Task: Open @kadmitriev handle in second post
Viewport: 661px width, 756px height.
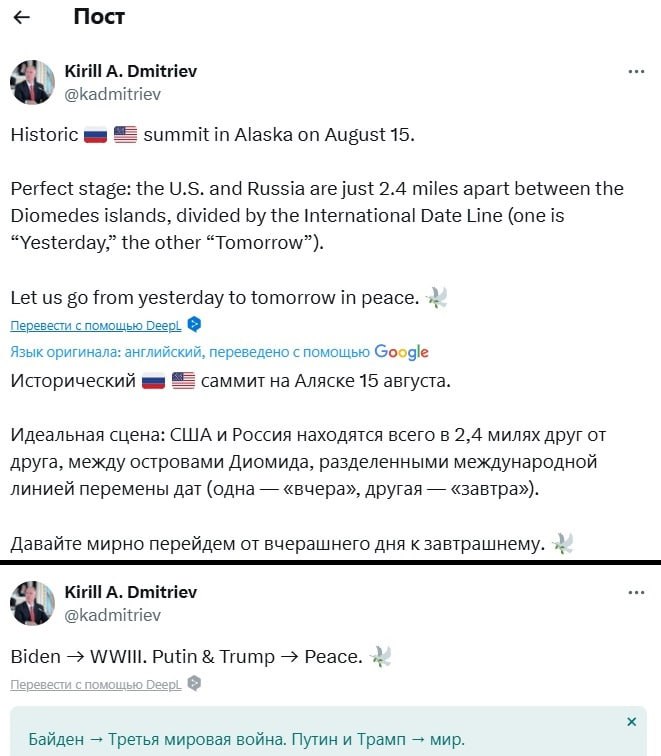Action: tap(112, 615)
